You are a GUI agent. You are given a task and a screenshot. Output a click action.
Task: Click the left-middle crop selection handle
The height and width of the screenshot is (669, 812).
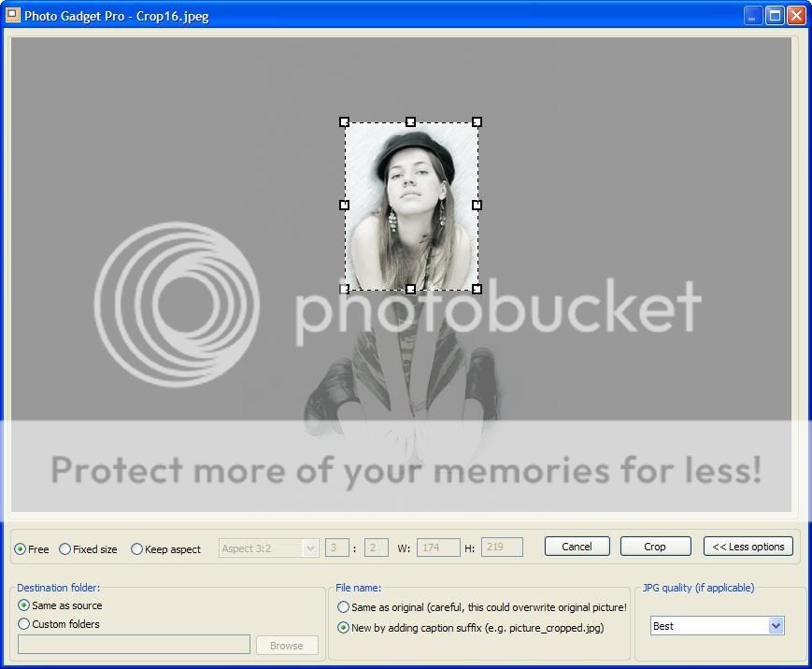(x=344, y=205)
